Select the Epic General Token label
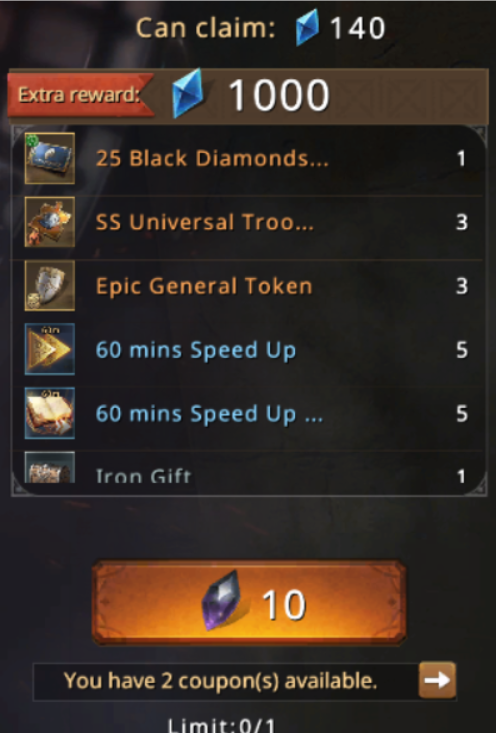 (x=204, y=286)
